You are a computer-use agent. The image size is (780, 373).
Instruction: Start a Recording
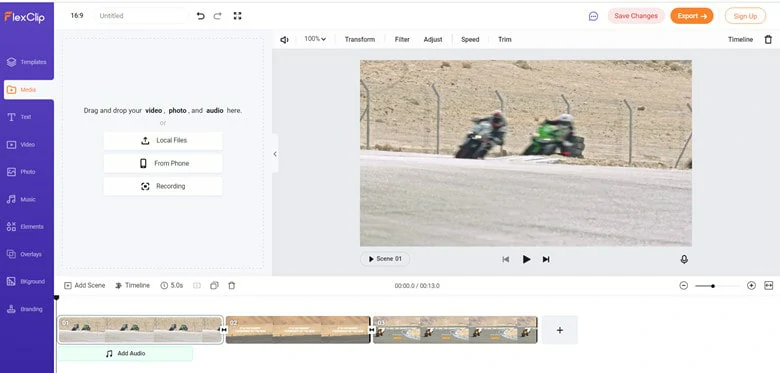coord(163,186)
